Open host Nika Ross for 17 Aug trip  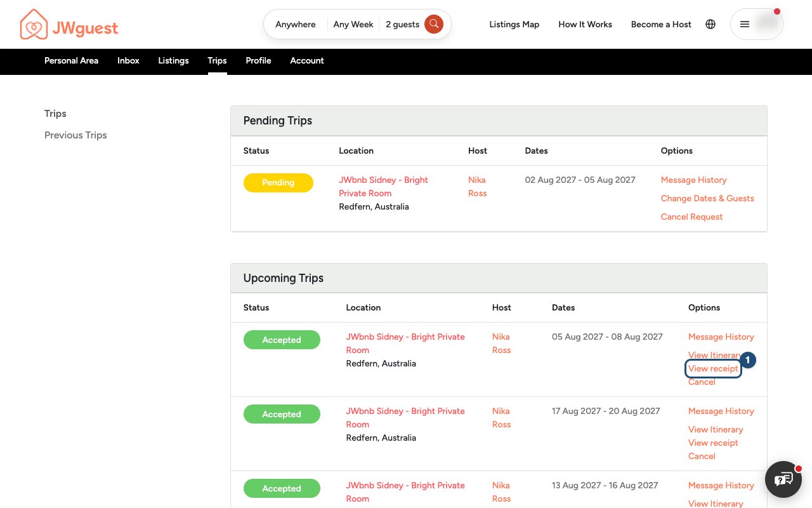point(501,418)
